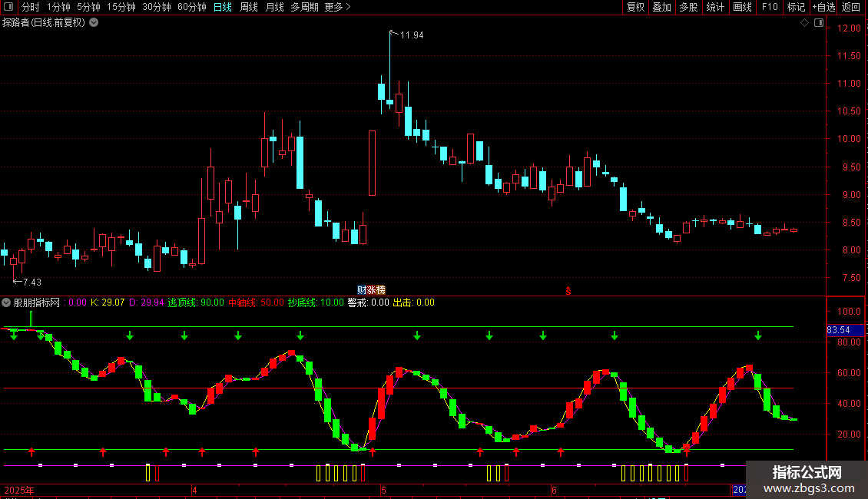The height and width of the screenshot is (499, 868).
Task: Click the 标记 mark button
Action: click(x=796, y=7)
